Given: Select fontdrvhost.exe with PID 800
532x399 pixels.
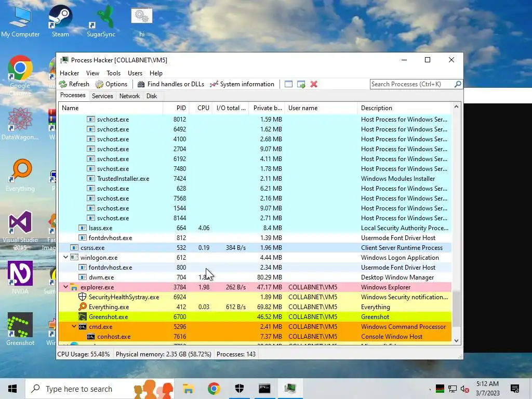Looking at the screenshot, I should [255, 268].
